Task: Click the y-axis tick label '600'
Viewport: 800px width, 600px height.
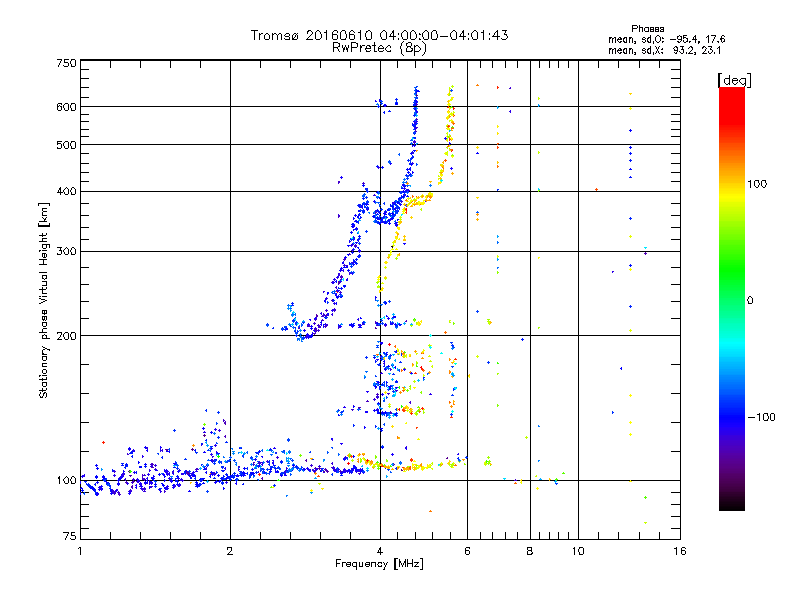Action: click(x=66, y=107)
